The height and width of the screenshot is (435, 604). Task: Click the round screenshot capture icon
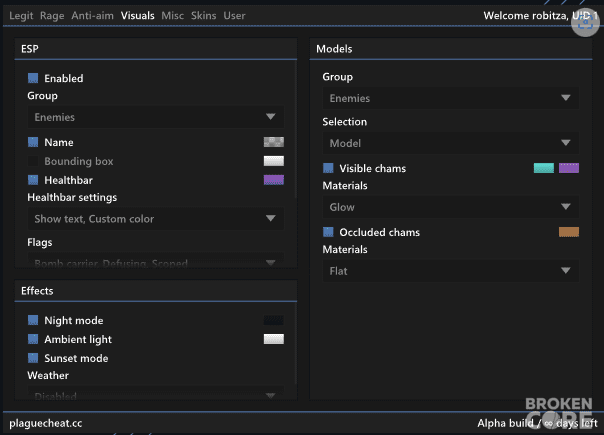585,22
